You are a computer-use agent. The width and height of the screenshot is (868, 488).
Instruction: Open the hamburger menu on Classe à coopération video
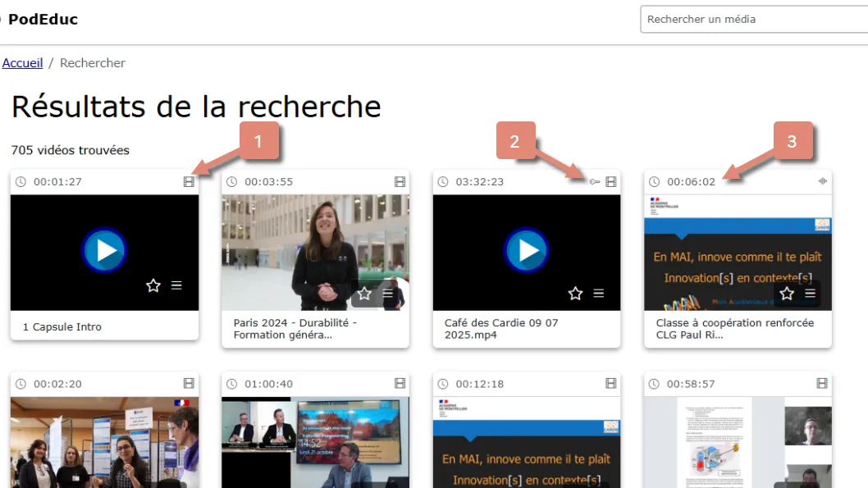[810, 294]
